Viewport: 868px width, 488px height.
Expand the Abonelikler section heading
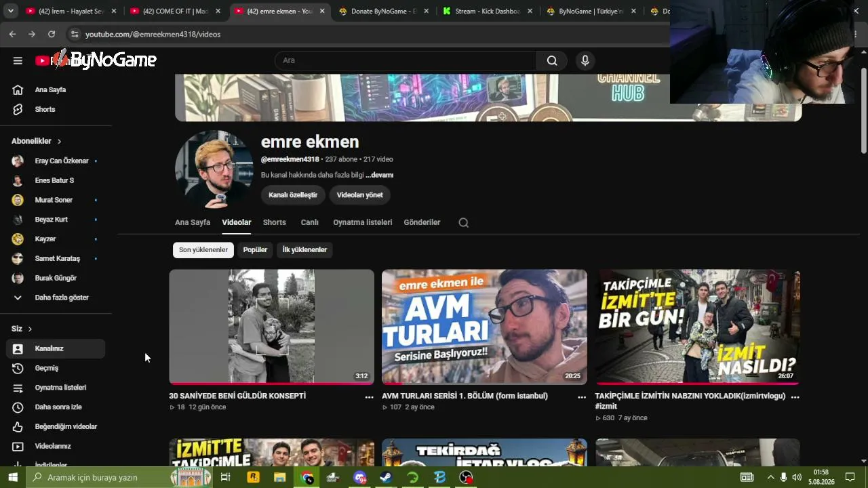pos(37,141)
